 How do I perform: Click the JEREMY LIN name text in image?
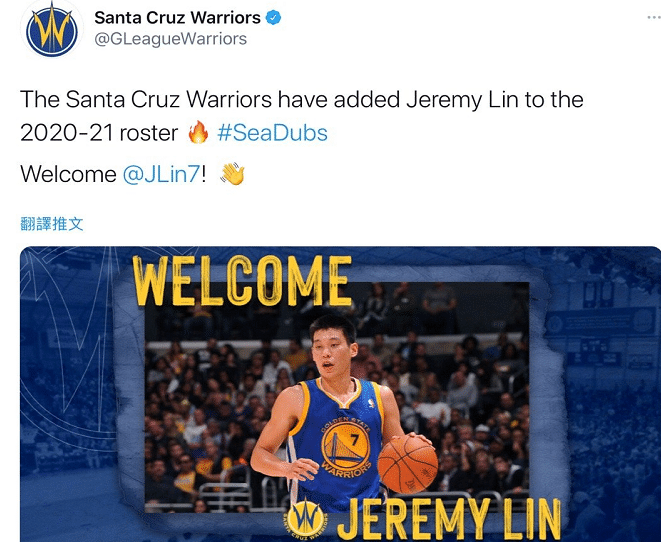click(x=449, y=519)
